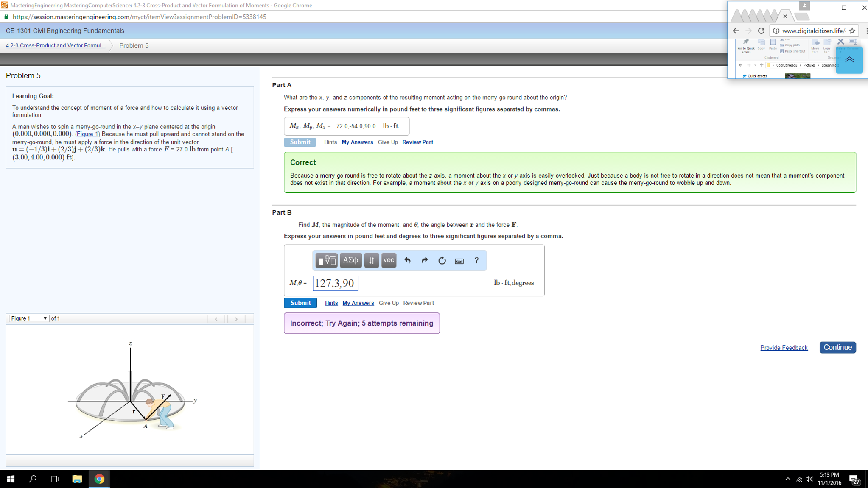
Task: Open the on-screen keyboard shortcuts icon
Action: 459,261
